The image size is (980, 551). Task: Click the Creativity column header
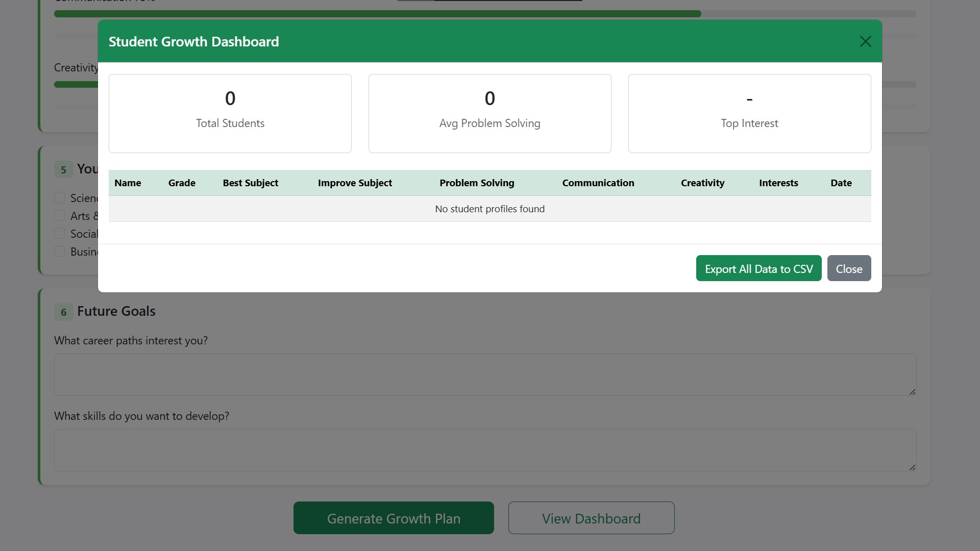tap(702, 183)
